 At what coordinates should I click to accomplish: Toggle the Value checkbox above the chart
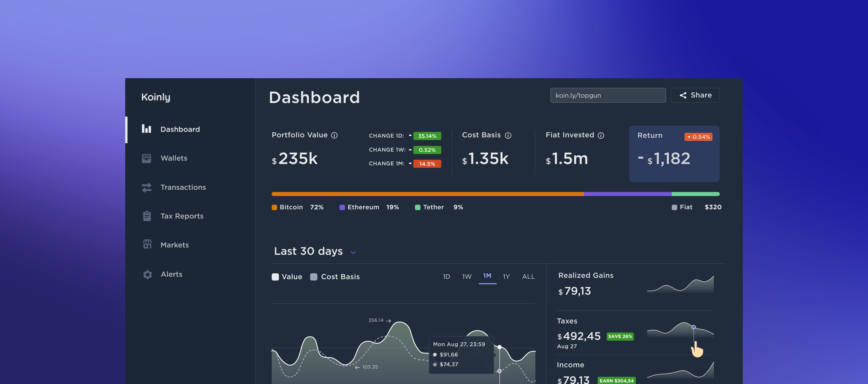275,276
